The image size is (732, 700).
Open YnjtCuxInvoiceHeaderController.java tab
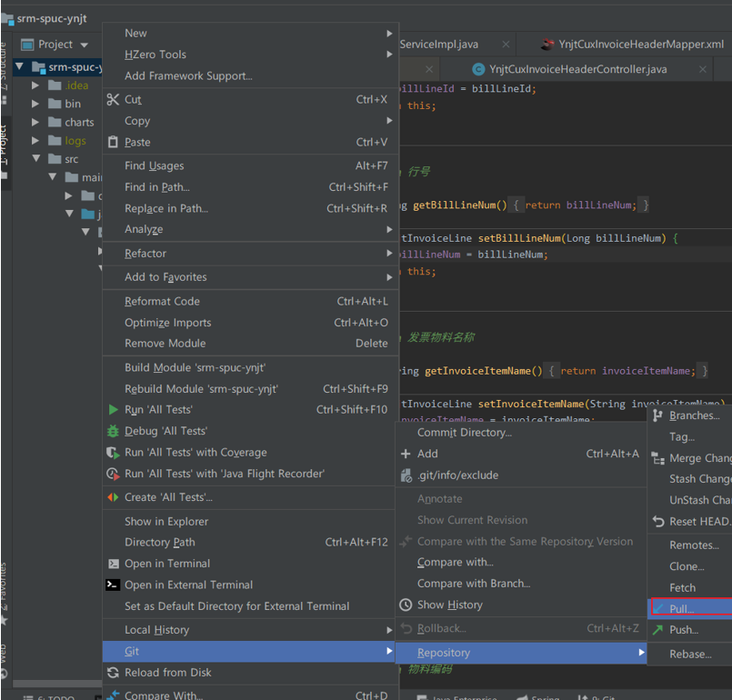[x=577, y=69]
